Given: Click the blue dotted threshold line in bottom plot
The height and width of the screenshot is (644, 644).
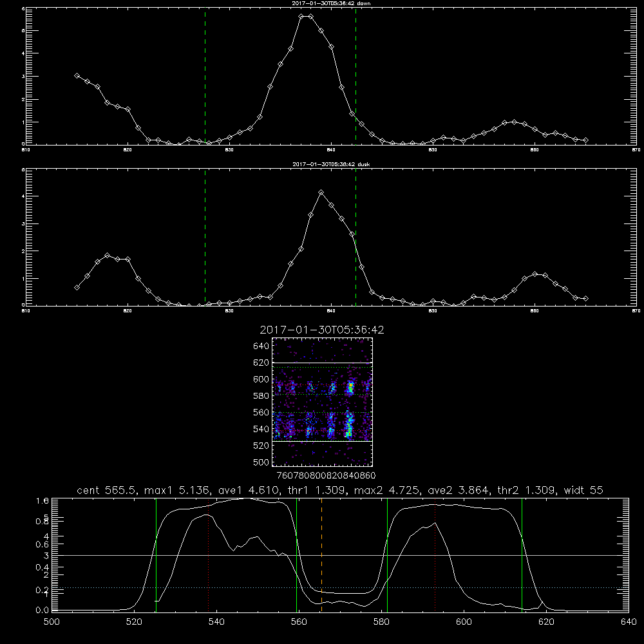Looking at the screenshot, I should (x=340, y=588).
